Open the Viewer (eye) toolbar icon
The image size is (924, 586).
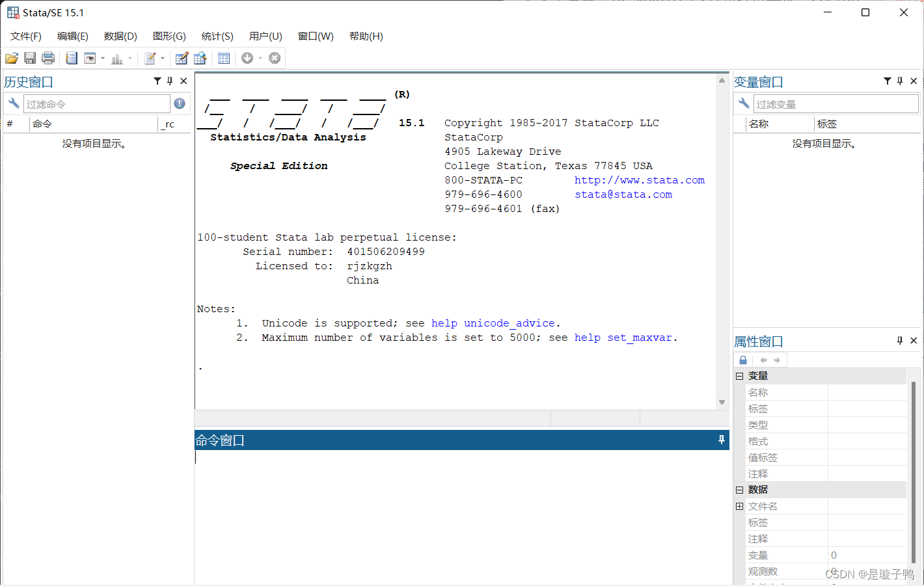pos(90,59)
